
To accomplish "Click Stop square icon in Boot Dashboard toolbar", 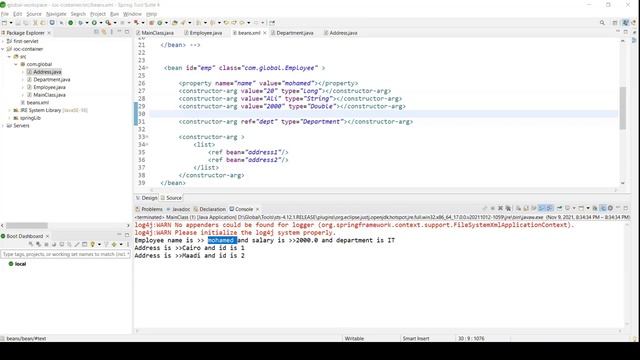I will (x=46, y=244).
